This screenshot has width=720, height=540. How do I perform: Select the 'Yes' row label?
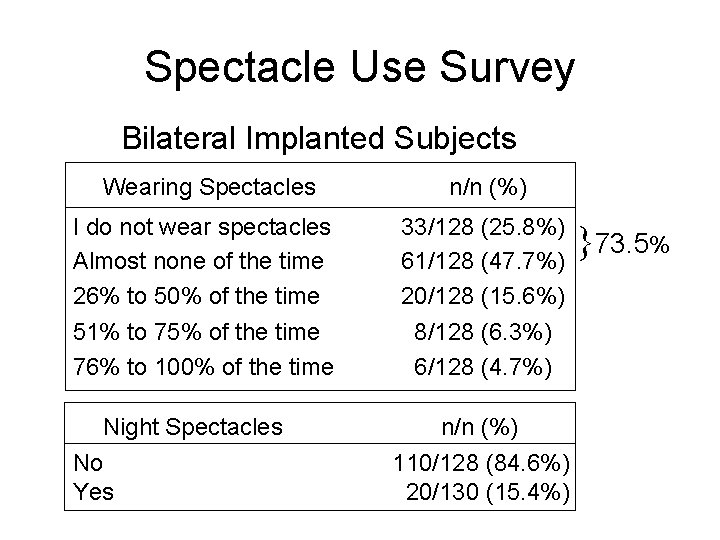pos(93,492)
